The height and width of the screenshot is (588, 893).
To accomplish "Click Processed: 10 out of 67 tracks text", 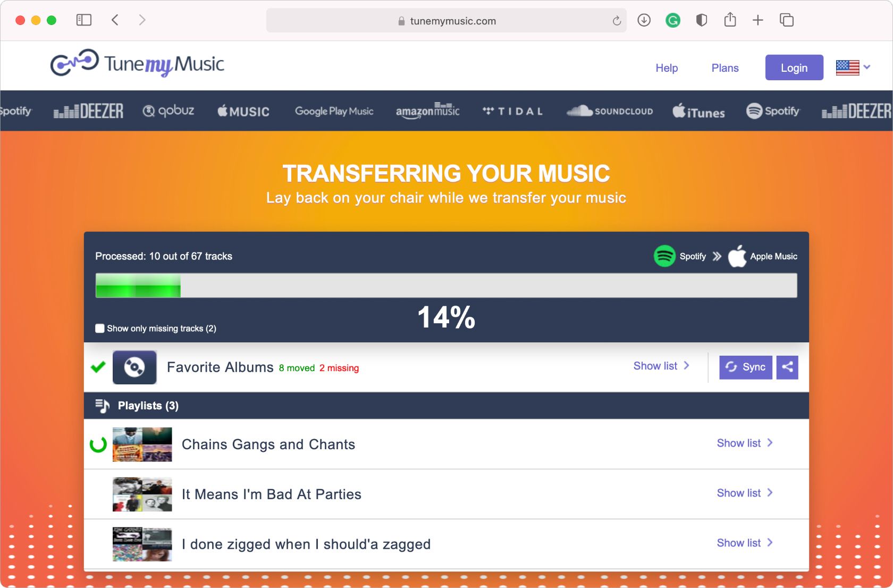I will pyautogui.click(x=164, y=256).
